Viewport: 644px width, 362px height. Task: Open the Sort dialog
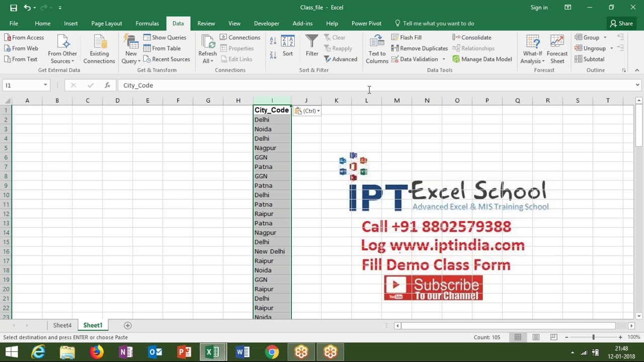288,46
